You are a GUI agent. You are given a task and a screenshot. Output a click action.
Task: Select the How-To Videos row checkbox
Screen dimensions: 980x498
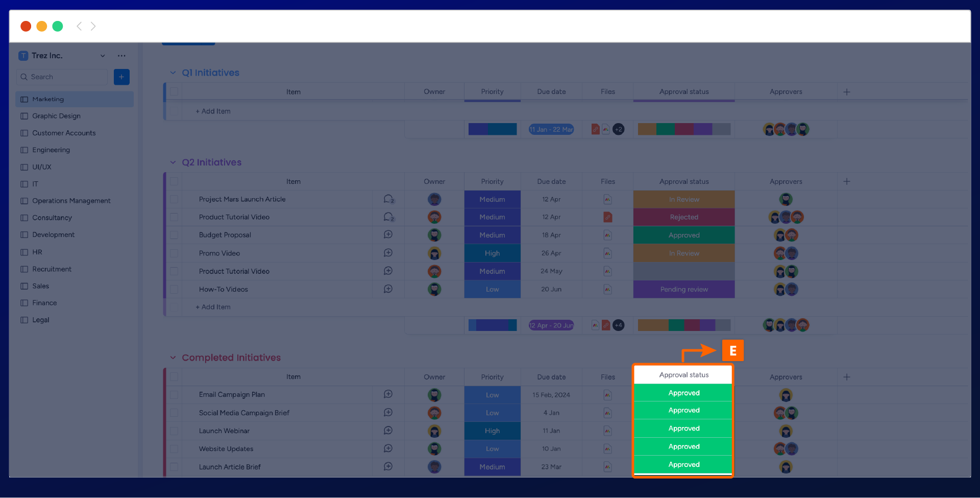coord(174,290)
